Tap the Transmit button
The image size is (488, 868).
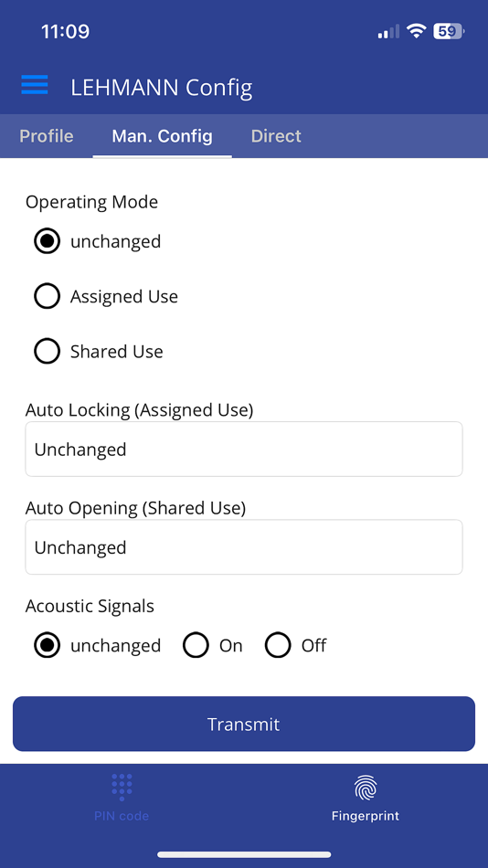[244, 724]
